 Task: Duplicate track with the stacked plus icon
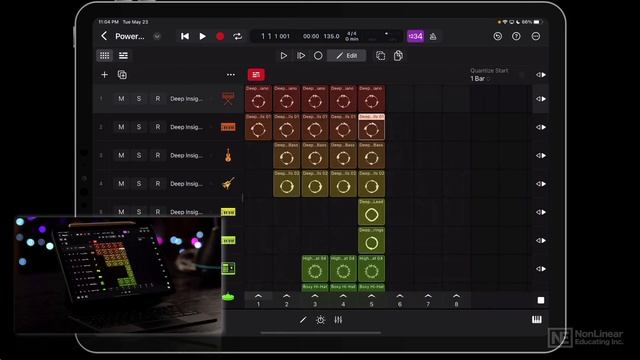[x=122, y=75]
